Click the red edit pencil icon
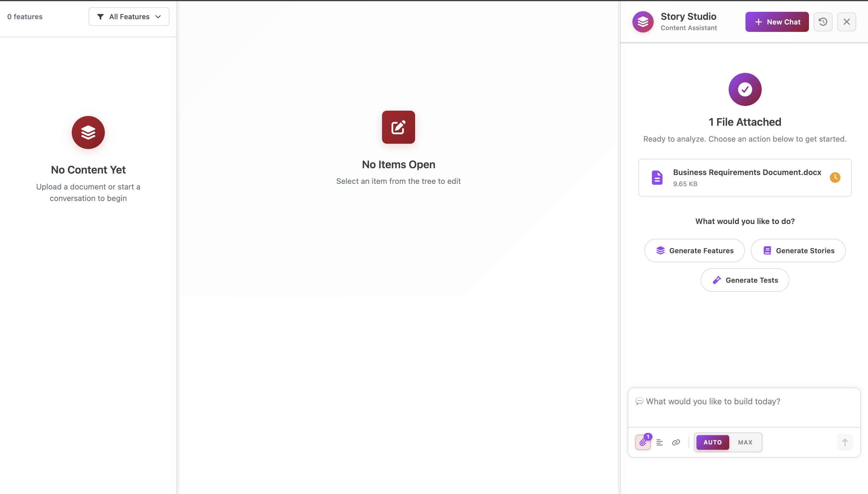The width and height of the screenshot is (868, 494). pyautogui.click(x=398, y=127)
